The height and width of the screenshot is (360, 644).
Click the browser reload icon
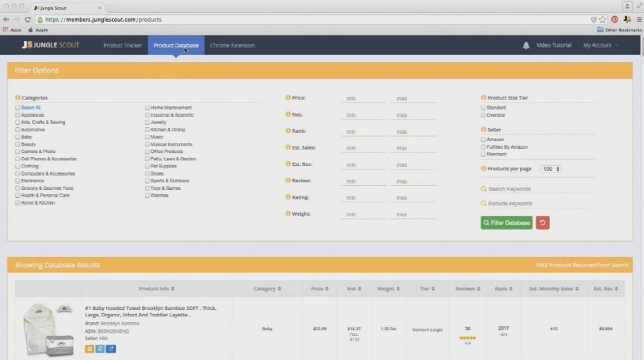point(27,19)
